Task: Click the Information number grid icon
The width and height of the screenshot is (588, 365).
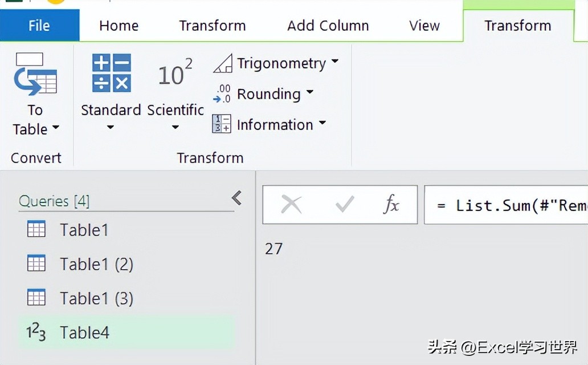Action: pos(222,124)
